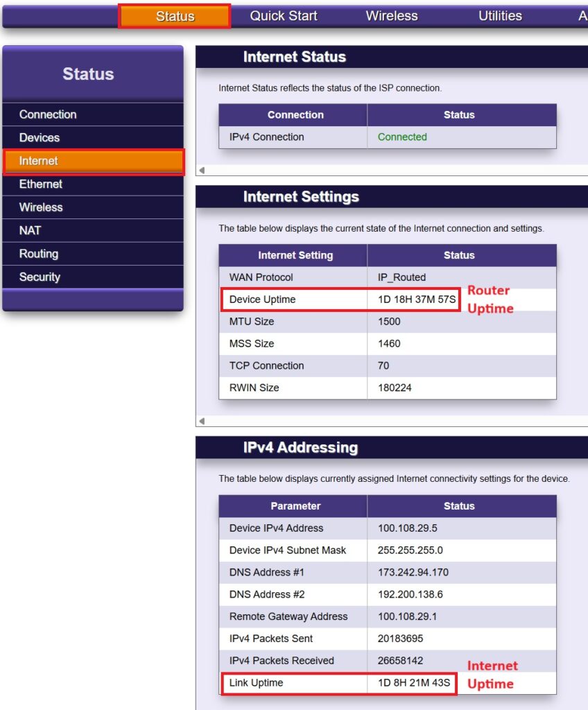This screenshot has height=710, width=588.
Task: Open the Wireless tab in top bar
Action: point(392,16)
